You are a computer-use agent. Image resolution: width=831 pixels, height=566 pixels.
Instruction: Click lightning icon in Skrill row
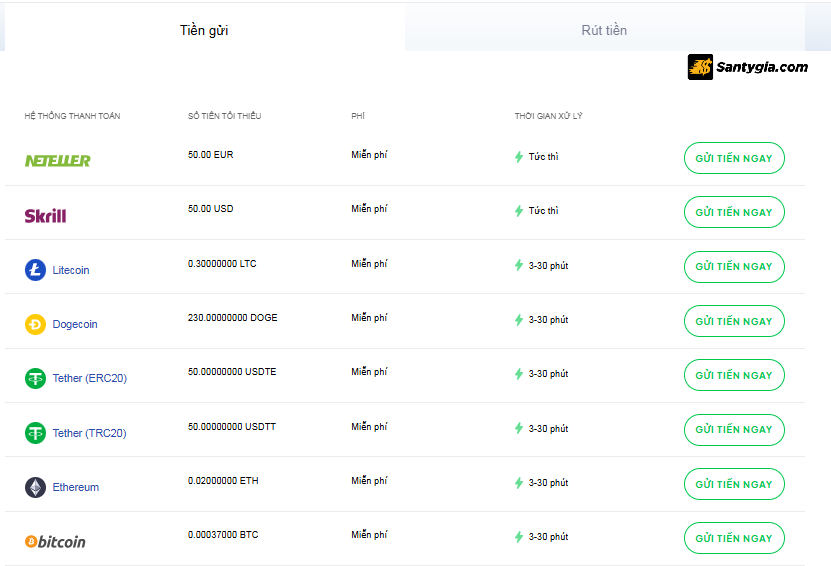coord(519,211)
